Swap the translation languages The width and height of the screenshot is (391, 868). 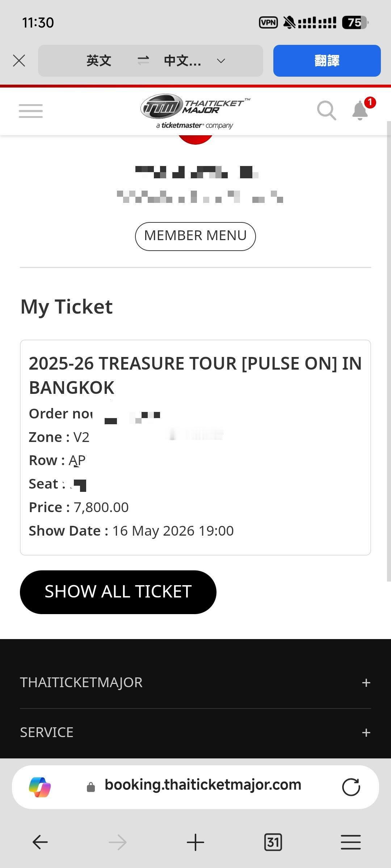[143, 61]
